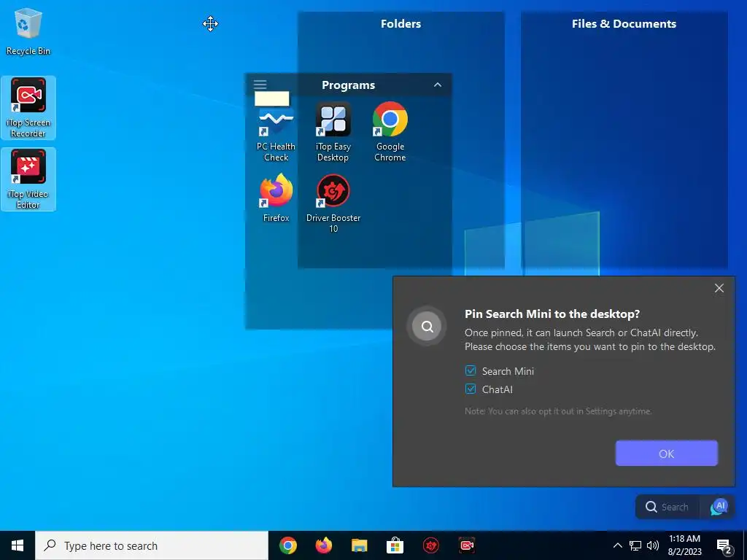
Task: Close the Pin Search Mini dialog
Action: [719, 288]
